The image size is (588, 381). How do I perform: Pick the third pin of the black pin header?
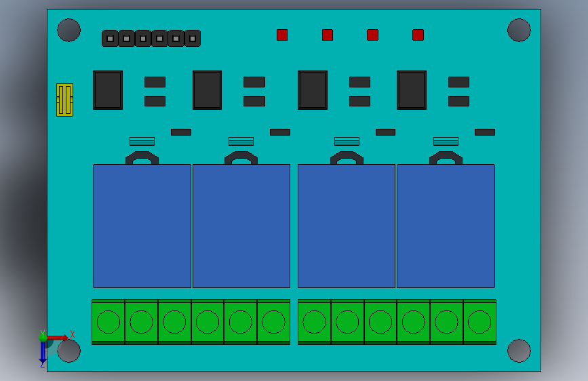[143, 38]
